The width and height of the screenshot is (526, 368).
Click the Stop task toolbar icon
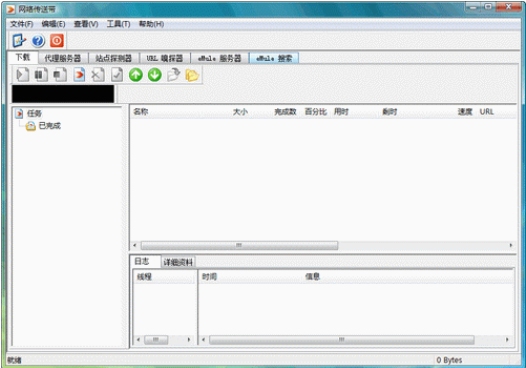60,74
